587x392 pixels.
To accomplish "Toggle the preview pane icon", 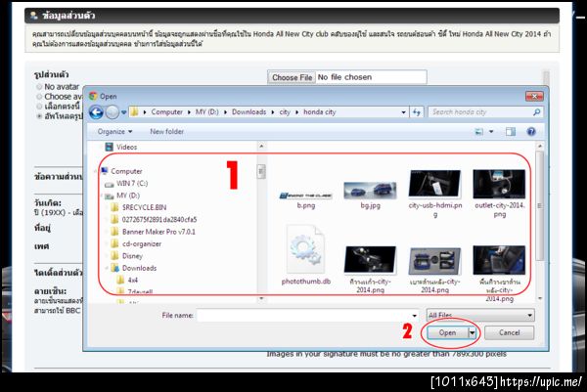I will tap(511, 132).
